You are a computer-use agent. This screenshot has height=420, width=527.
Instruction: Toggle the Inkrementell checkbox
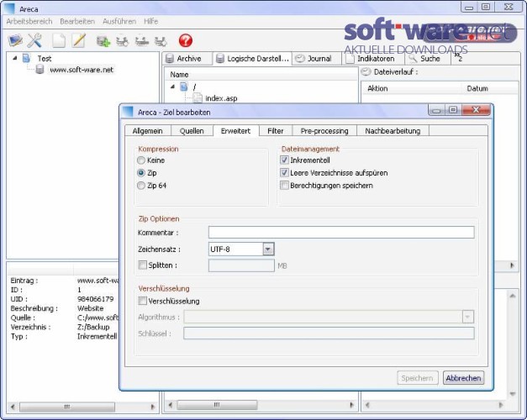click(284, 160)
